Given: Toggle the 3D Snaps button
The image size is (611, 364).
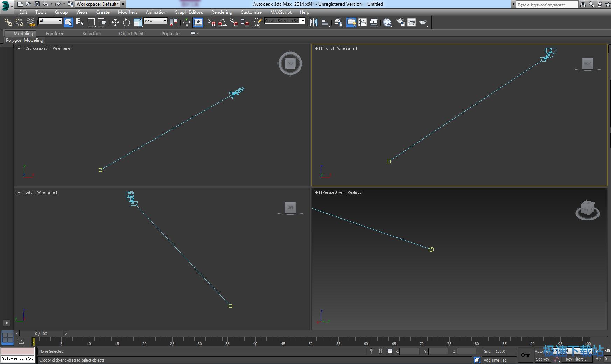Looking at the screenshot, I should (x=211, y=22).
